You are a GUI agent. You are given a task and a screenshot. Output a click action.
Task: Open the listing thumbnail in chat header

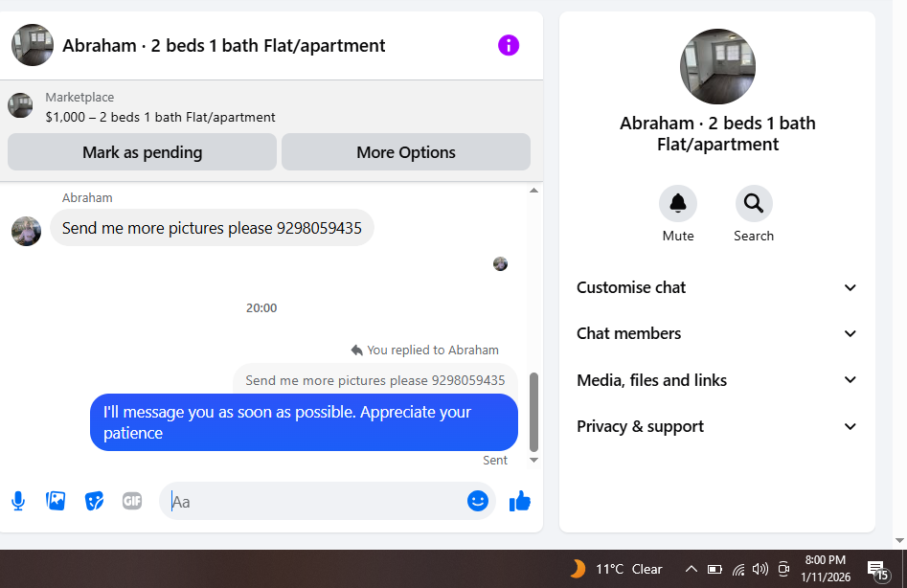click(x=33, y=45)
